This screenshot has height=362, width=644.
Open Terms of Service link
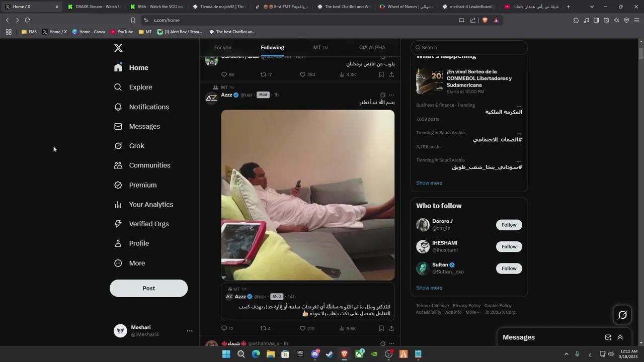tap(432, 306)
